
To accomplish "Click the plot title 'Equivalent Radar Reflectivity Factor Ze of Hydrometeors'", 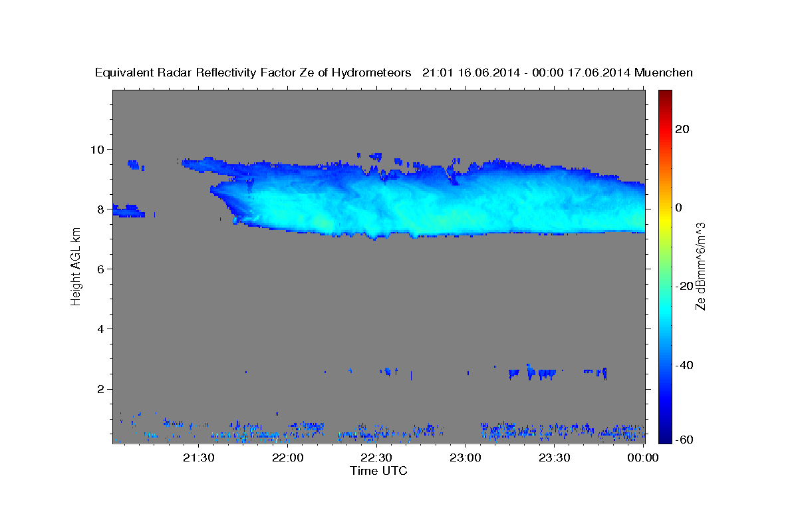I will pyautogui.click(x=253, y=73).
